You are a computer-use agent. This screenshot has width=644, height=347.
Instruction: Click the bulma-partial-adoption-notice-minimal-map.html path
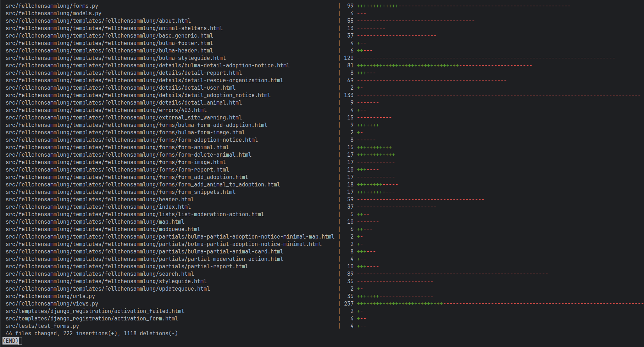[x=170, y=237]
